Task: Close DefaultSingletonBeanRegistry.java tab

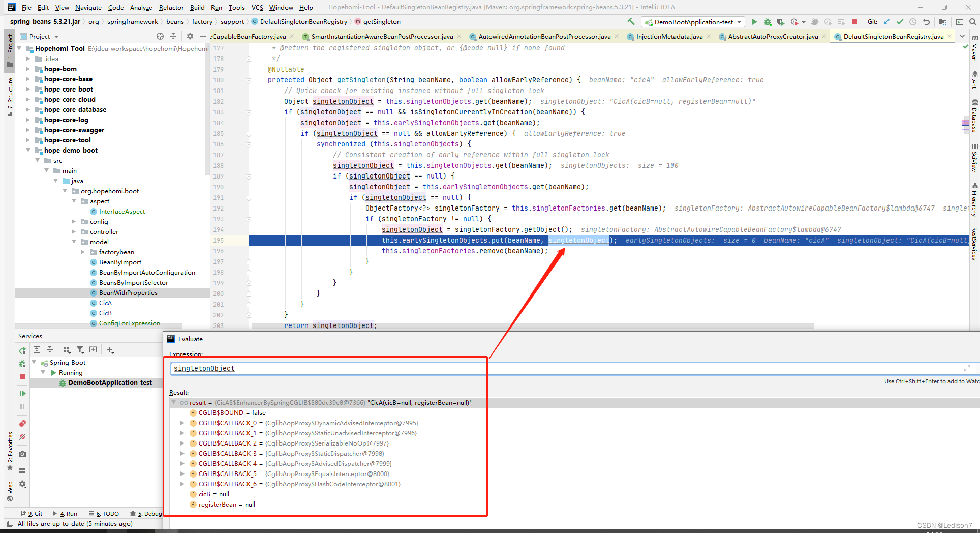Action: (x=950, y=36)
